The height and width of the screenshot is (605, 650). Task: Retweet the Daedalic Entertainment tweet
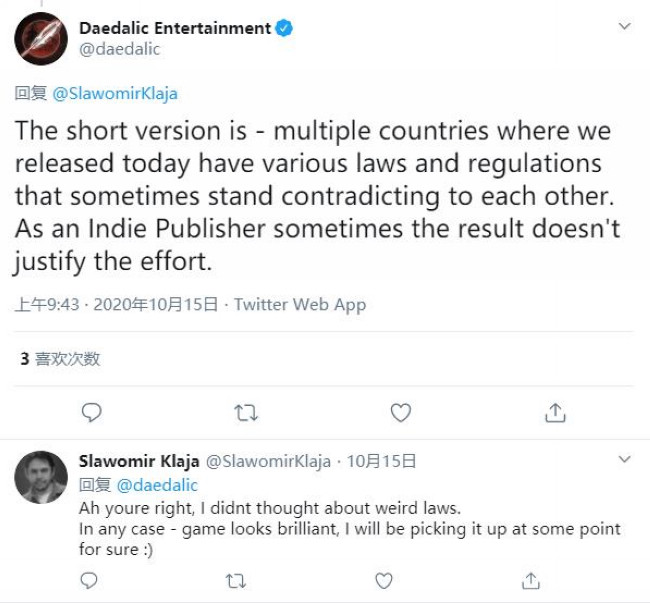pyautogui.click(x=245, y=412)
